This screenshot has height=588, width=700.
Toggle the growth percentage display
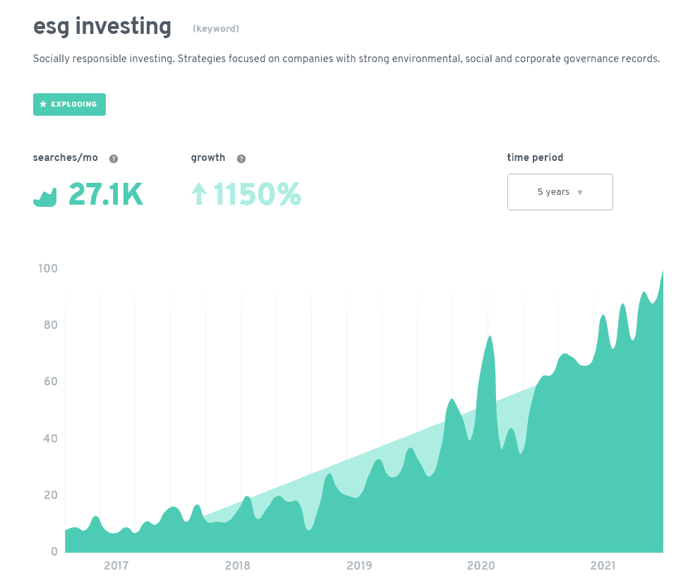(x=246, y=194)
